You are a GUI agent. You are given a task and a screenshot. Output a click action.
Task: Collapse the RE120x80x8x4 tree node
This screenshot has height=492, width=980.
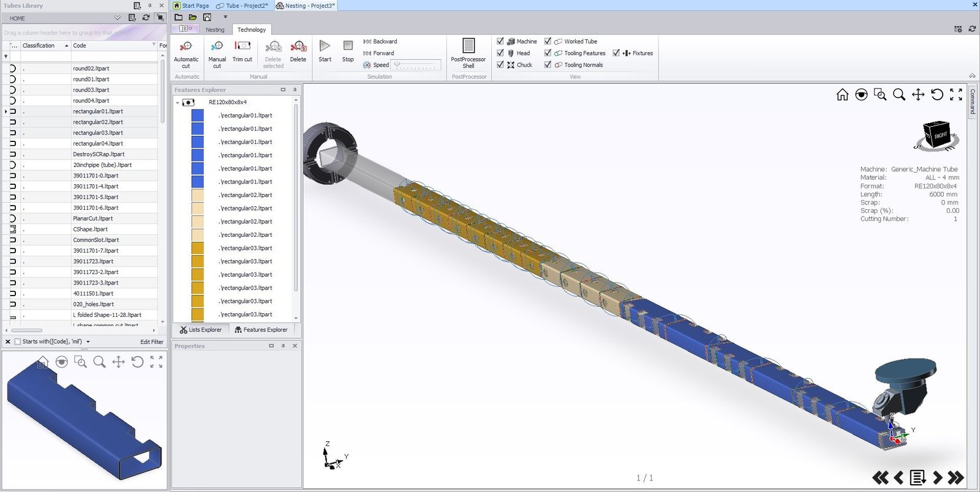178,103
